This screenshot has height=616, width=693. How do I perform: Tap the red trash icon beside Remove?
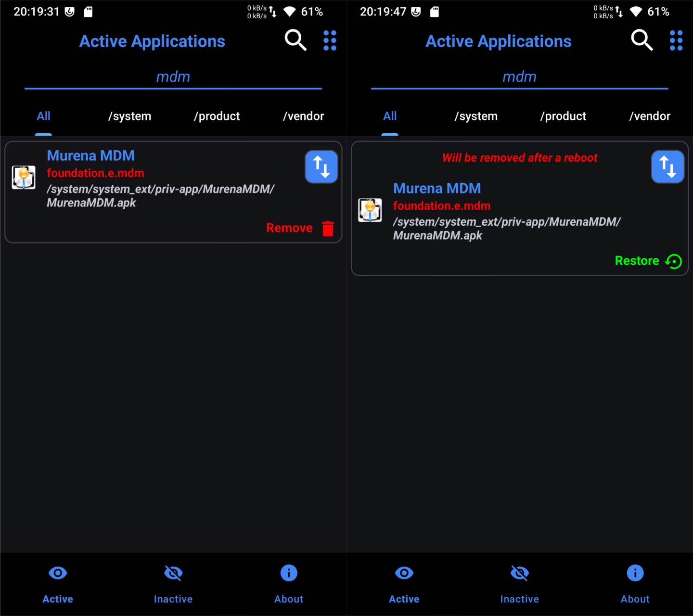[328, 229]
